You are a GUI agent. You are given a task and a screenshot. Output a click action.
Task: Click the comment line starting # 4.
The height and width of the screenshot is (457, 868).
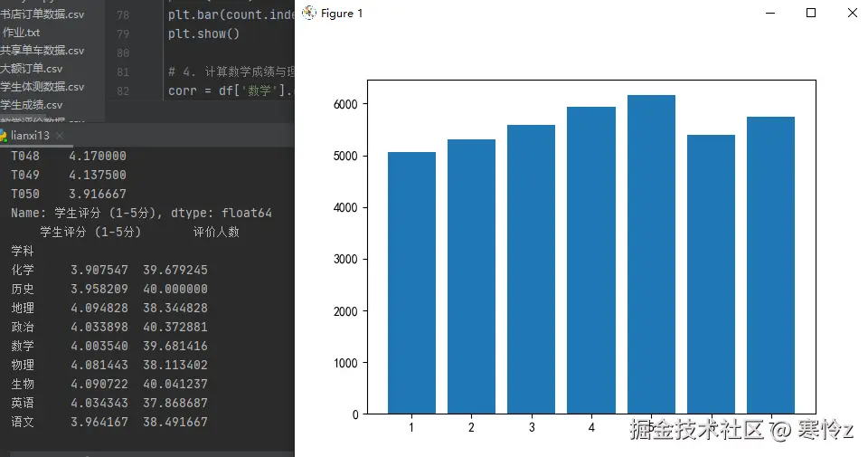231,71
